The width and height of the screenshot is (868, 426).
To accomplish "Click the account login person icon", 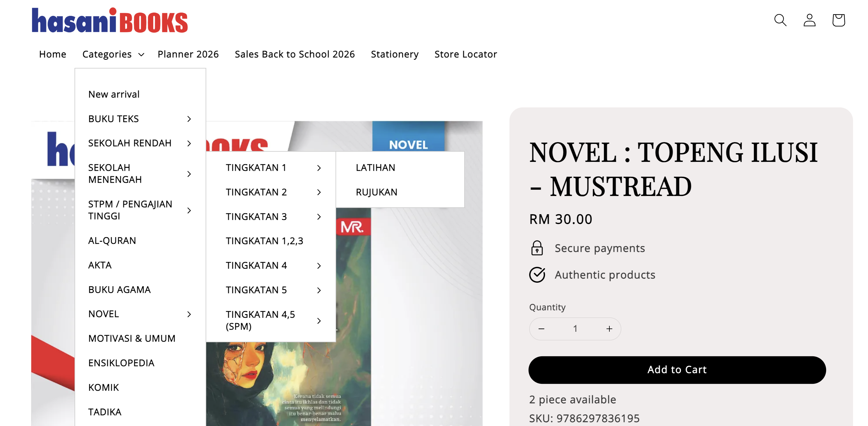I will (809, 20).
